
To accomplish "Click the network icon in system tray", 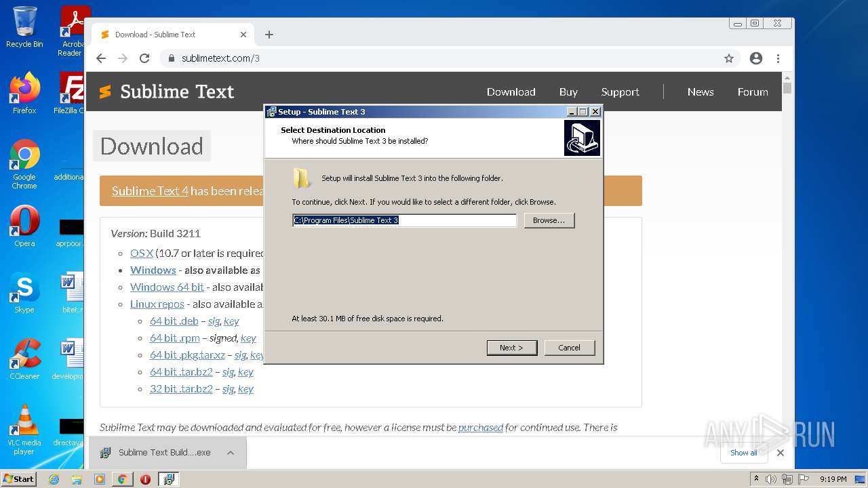I will tap(787, 479).
